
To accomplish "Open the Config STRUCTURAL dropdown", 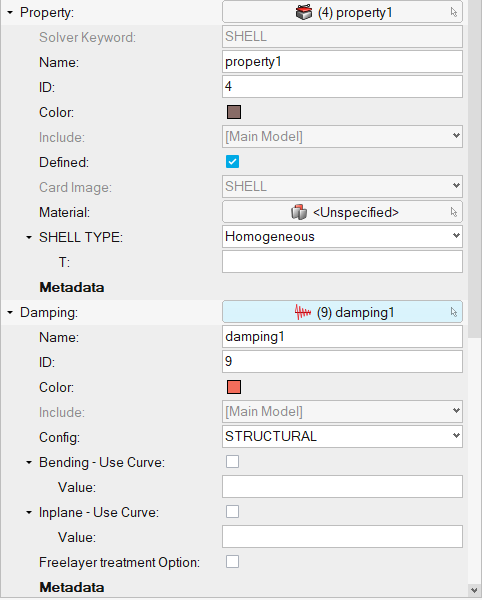I will [x=342, y=436].
